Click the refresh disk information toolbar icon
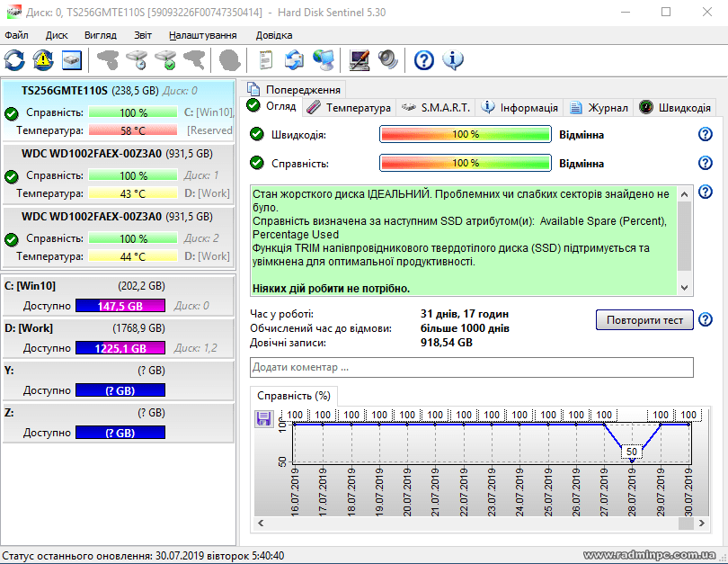 [x=15, y=60]
